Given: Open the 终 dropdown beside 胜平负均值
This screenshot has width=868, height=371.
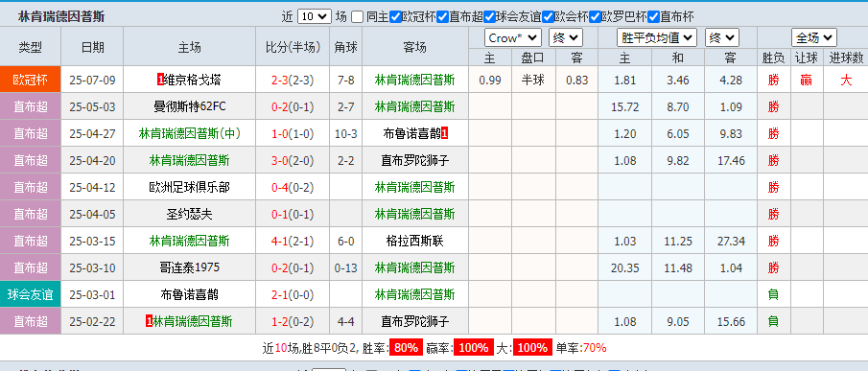Looking at the screenshot, I should 722,37.
